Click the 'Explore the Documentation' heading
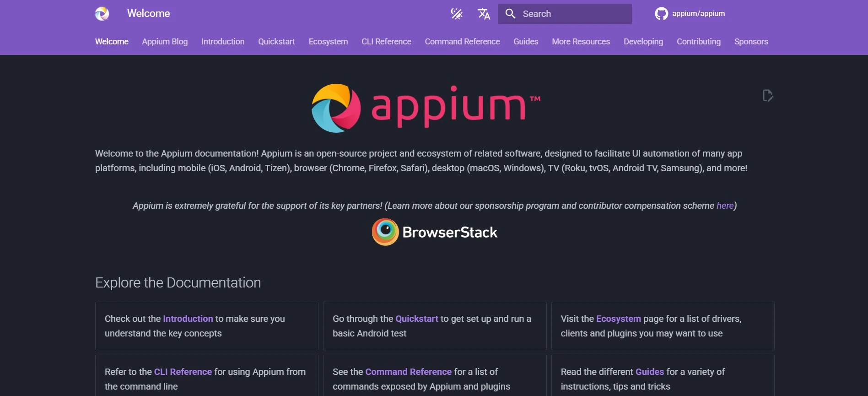The height and width of the screenshot is (396, 868). click(178, 283)
